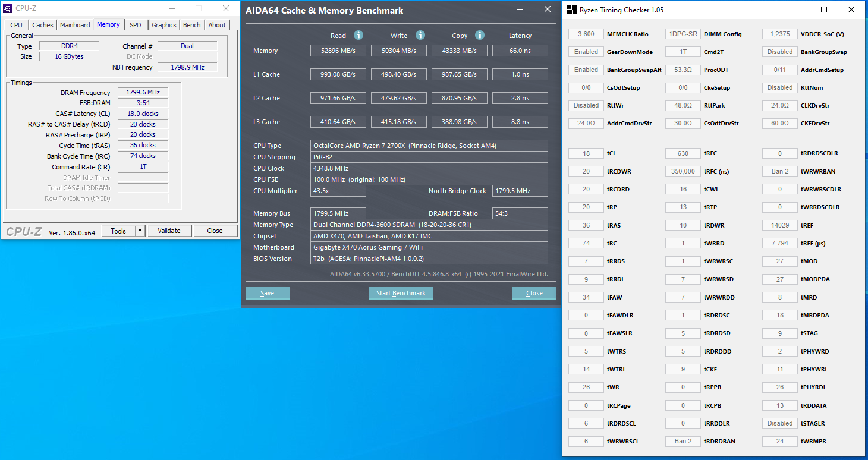Click ProcODT value 53.3Ω
This screenshot has width=868, height=460.
click(683, 70)
